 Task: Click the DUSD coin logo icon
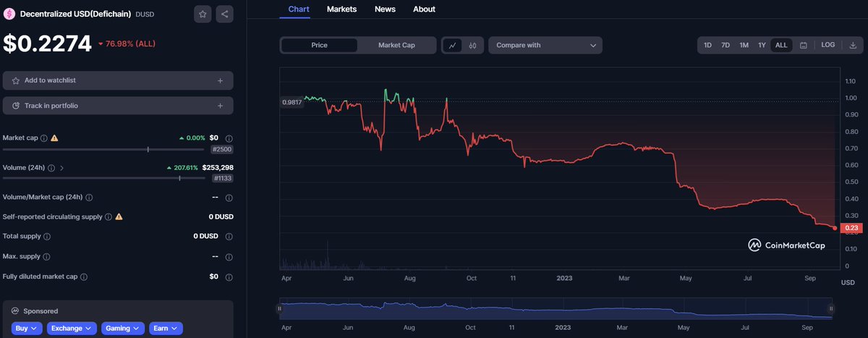9,14
